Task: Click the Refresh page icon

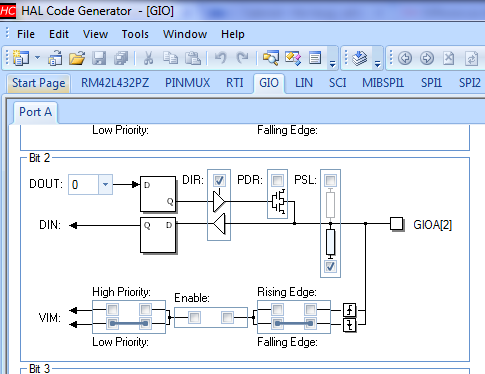Action: coord(471,58)
